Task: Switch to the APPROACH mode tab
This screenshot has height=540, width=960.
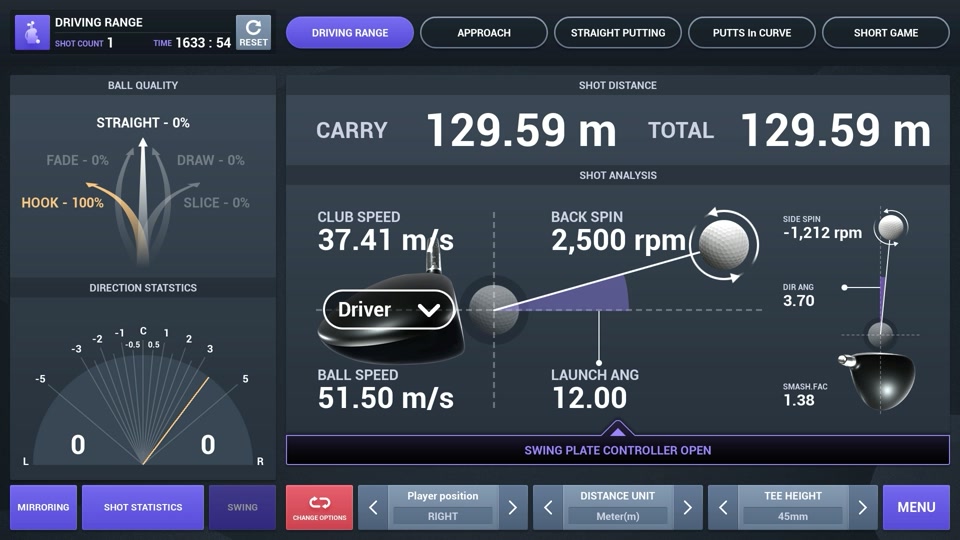Action: [x=484, y=32]
